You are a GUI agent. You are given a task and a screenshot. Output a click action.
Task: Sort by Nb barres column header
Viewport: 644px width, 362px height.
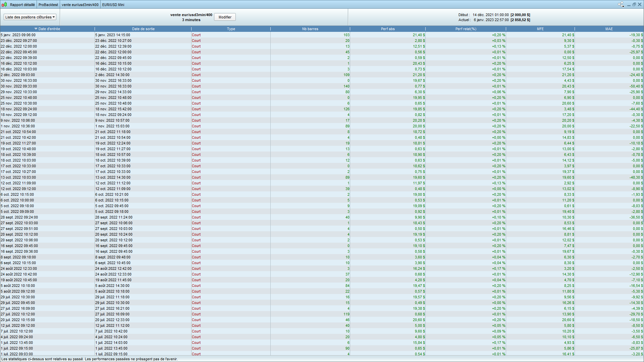[310, 29]
